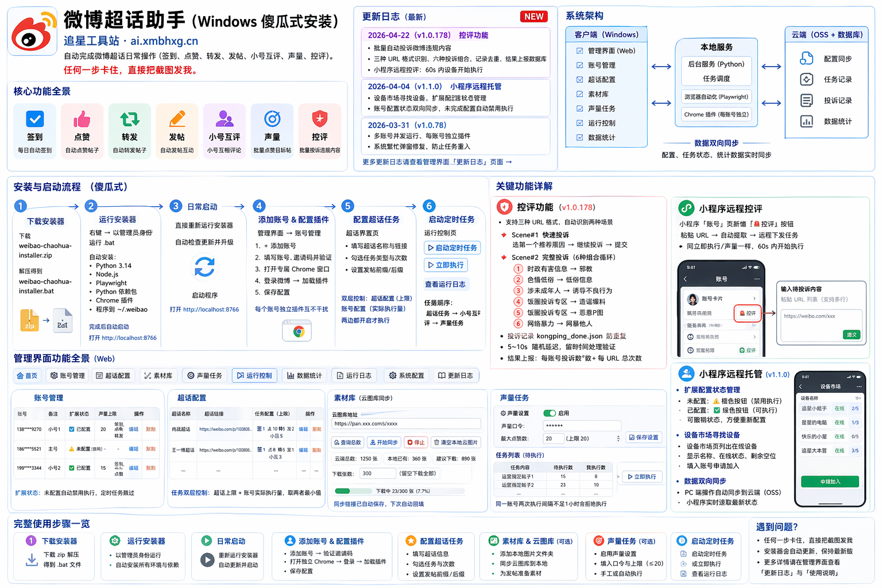
Task: Click the green 申请加入 button
Action: 830,482
